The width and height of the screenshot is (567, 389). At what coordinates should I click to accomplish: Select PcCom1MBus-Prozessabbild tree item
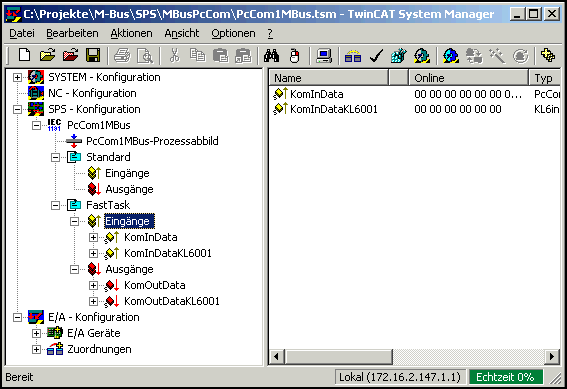pyautogui.click(x=152, y=141)
